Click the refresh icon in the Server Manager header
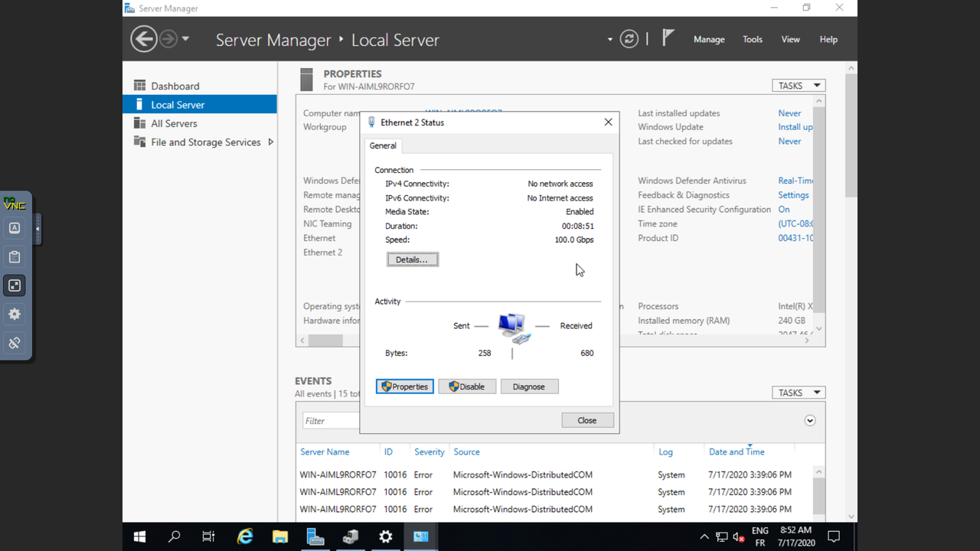980x551 pixels. [x=629, y=39]
